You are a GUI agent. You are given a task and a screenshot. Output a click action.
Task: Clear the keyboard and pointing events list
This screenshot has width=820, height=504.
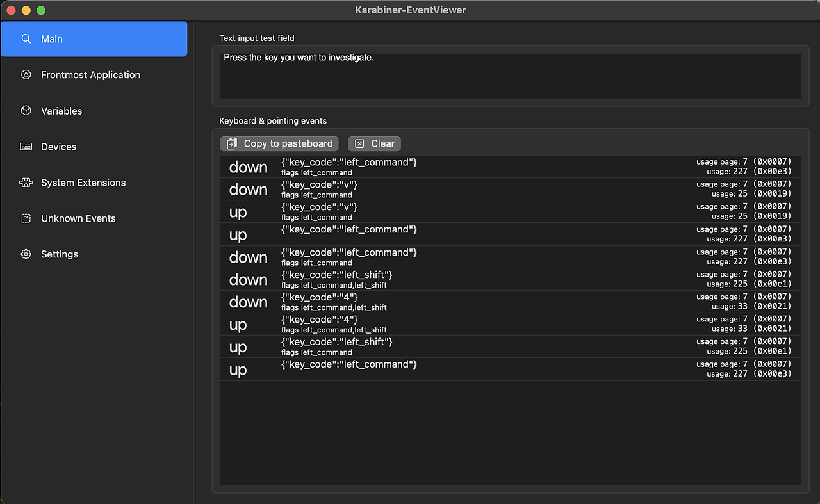click(x=375, y=143)
